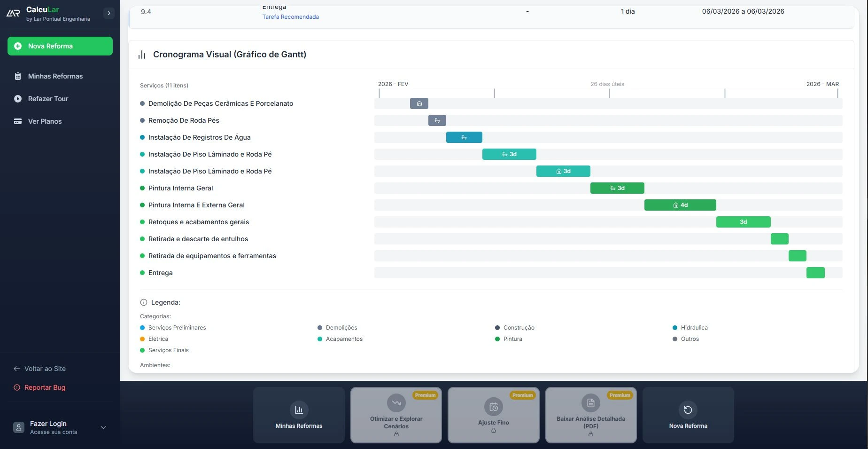Viewport: 868px width, 449px height.
Task: Expand the sidebar with the arrow toggle
Action: pos(109,13)
